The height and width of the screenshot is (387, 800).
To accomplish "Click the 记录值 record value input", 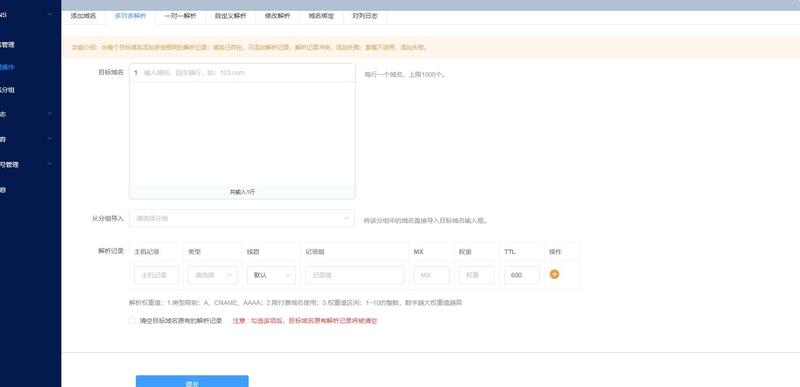I will click(x=355, y=275).
